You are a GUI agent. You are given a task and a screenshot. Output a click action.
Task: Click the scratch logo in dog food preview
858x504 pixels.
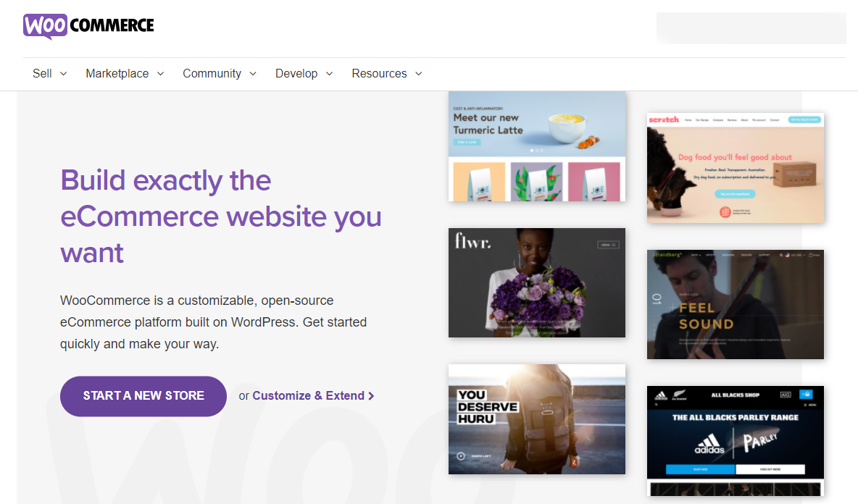(664, 119)
